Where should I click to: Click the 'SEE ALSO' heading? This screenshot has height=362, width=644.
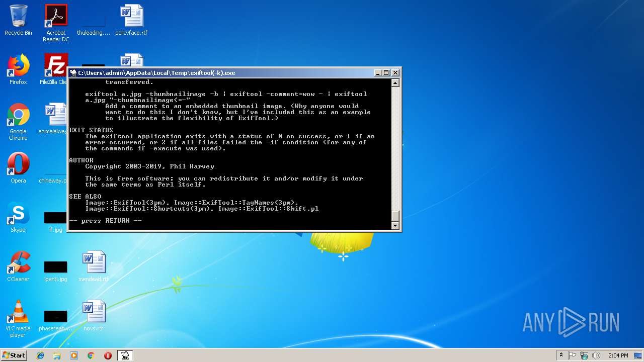pos(85,197)
